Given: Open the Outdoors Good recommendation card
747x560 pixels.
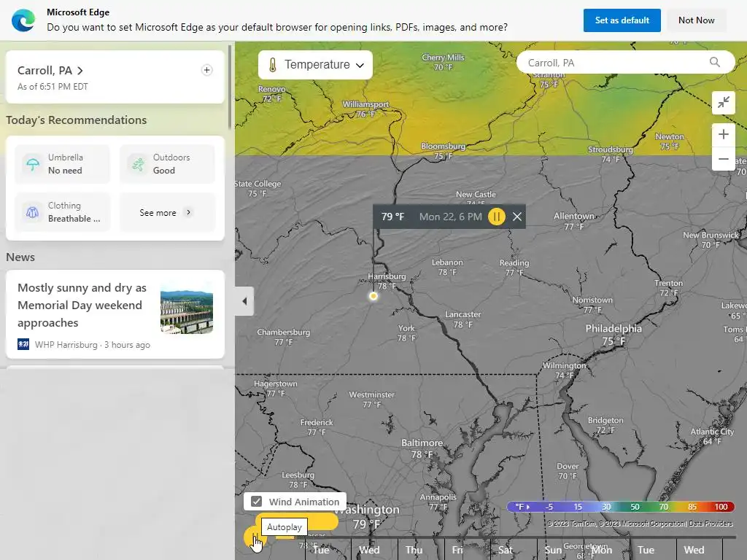Looking at the screenshot, I should coord(167,164).
